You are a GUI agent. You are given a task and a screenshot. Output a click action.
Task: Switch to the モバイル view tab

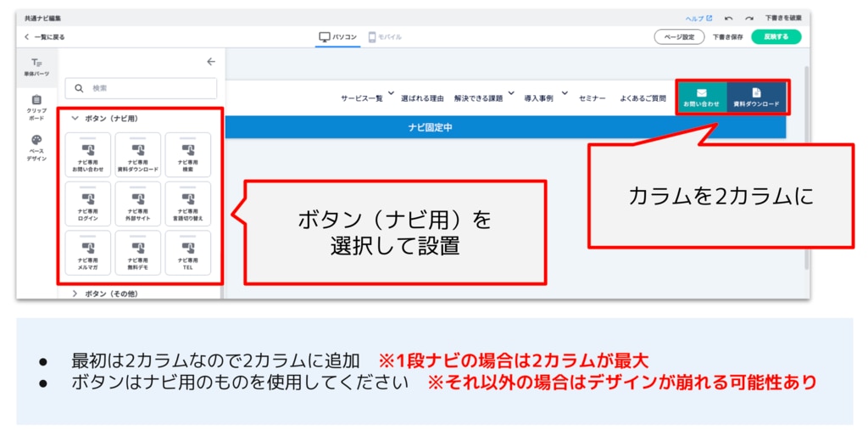point(385,37)
